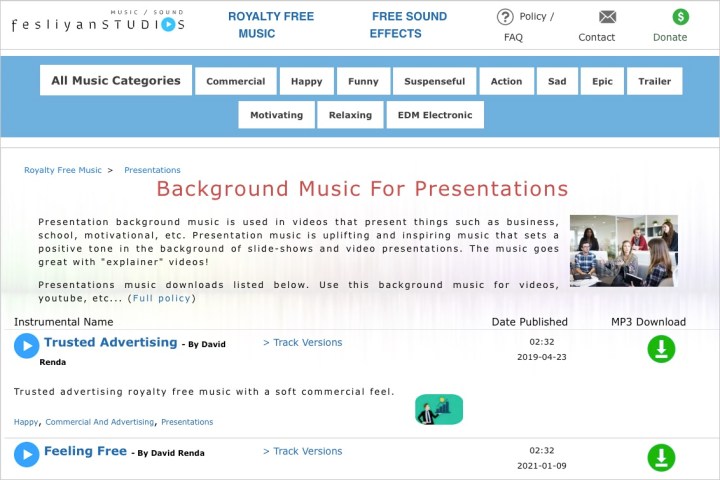Expand Track Versions for Feeling Free

pyautogui.click(x=302, y=451)
